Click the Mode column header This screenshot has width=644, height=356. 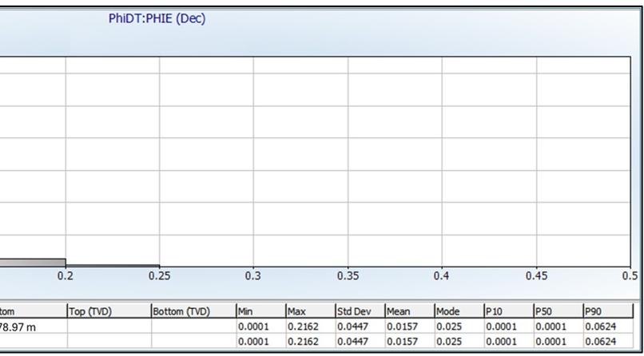click(x=459, y=311)
